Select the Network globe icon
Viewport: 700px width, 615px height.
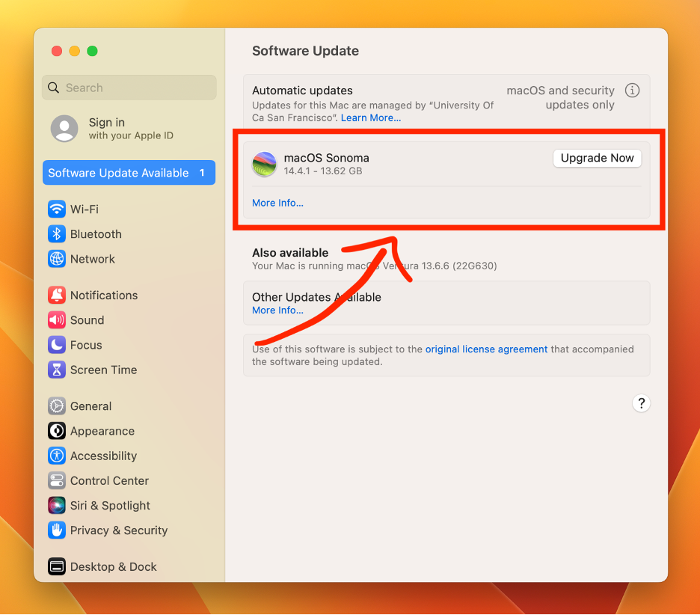pos(57,259)
